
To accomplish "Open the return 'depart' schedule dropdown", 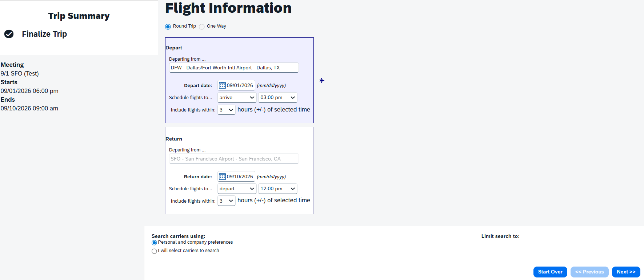I will click(x=237, y=188).
